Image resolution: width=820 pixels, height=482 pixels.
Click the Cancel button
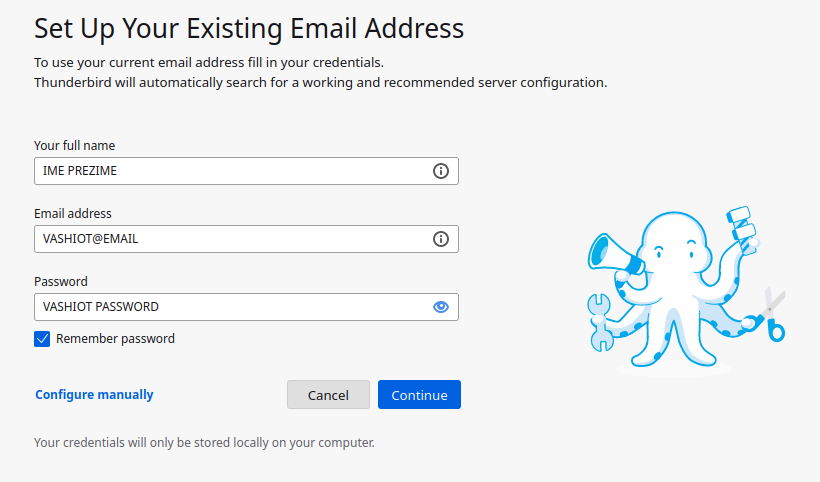click(x=328, y=395)
